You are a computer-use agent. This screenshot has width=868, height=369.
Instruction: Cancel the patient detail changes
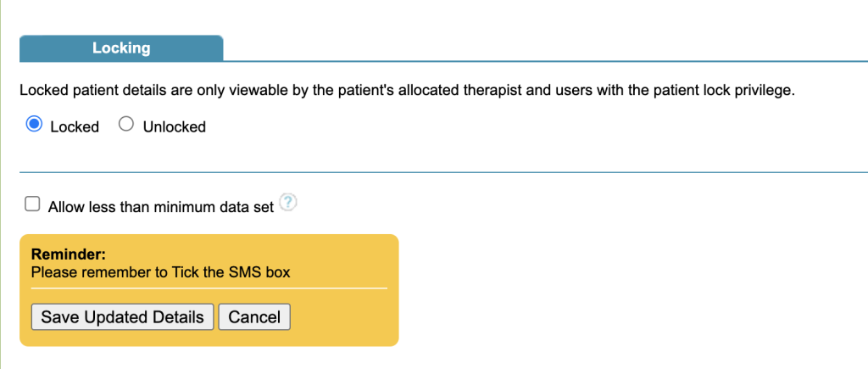(x=254, y=316)
